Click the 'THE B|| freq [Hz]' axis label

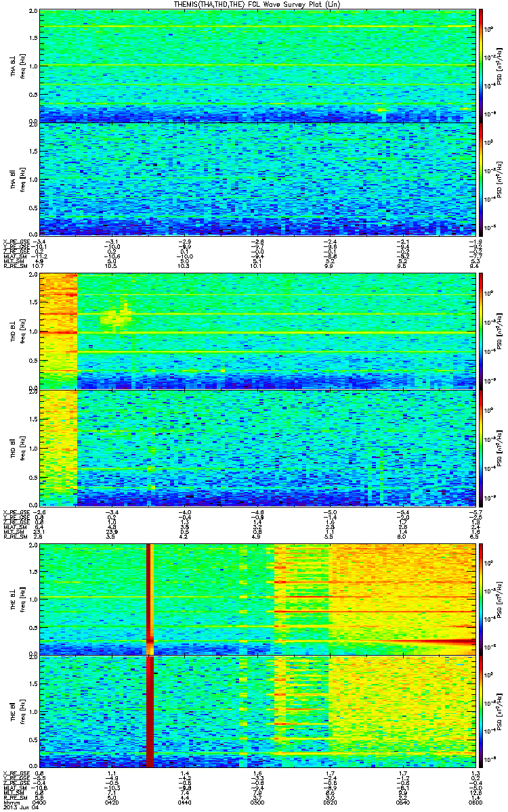pyautogui.click(x=17, y=712)
